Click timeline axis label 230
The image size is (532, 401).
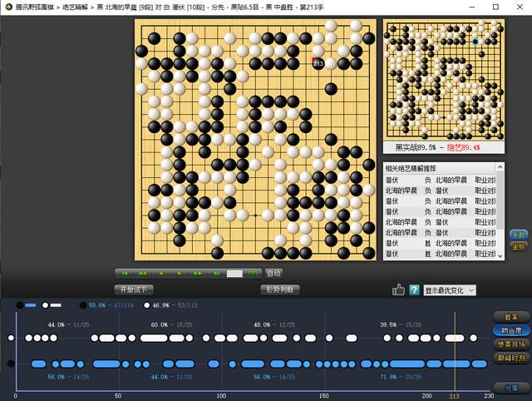(489, 396)
